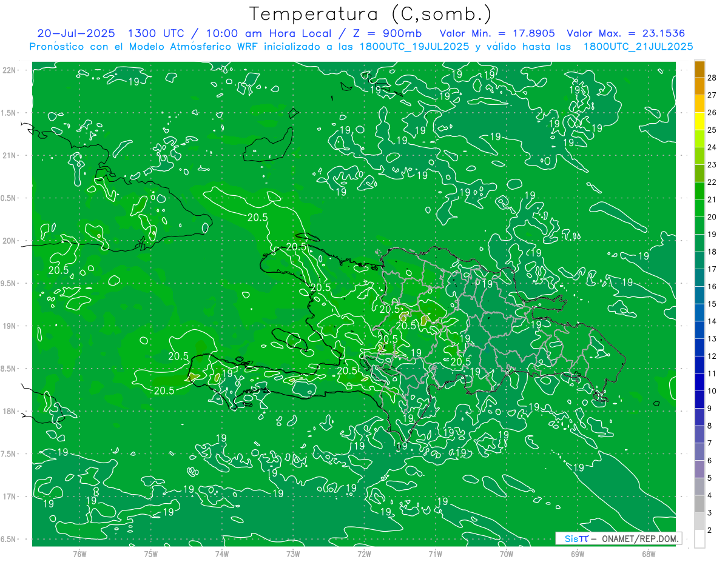Click color bar segment between 21 and 22

pos(699,191)
